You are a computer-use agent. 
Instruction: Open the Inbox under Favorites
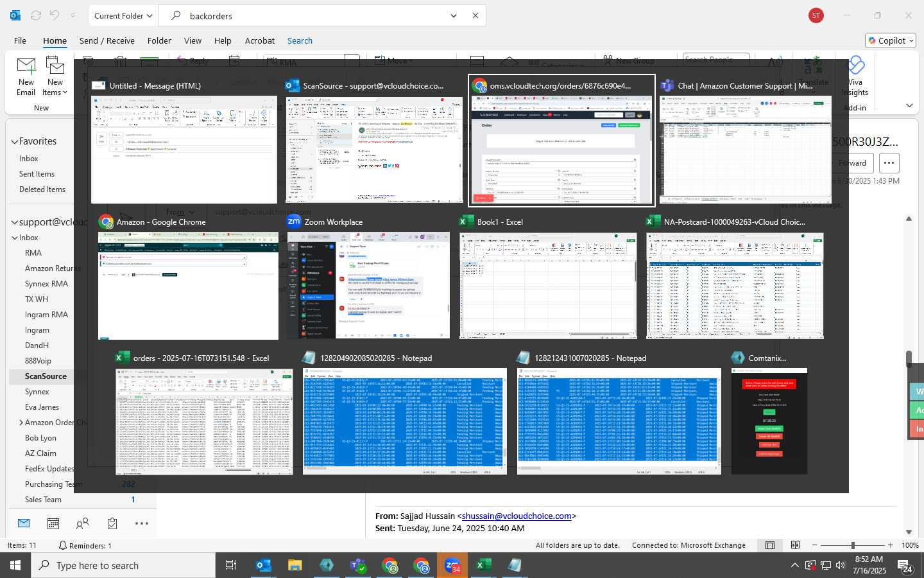coord(28,159)
